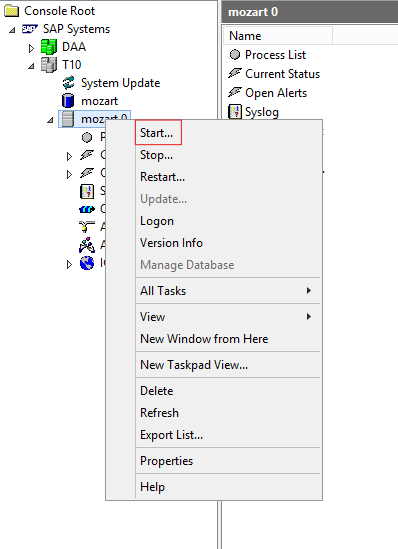
Task: Open the View submenu arrow
Action: click(x=308, y=317)
